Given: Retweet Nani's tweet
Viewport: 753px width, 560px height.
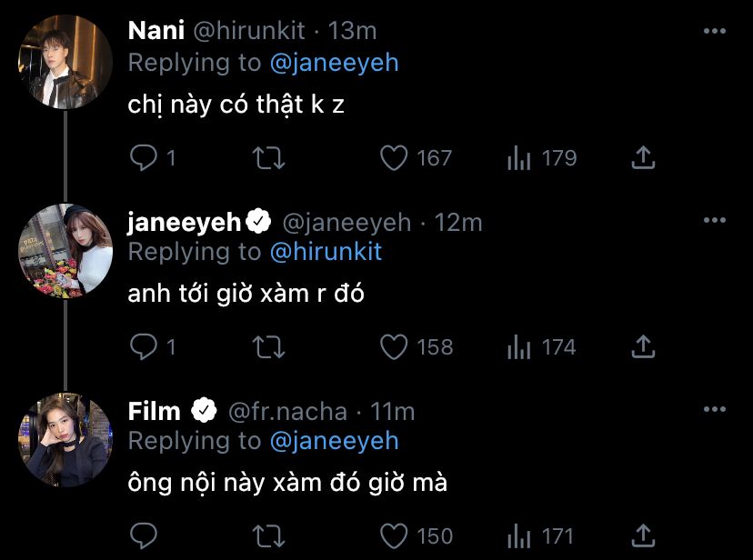Looking at the screenshot, I should [x=268, y=158].
